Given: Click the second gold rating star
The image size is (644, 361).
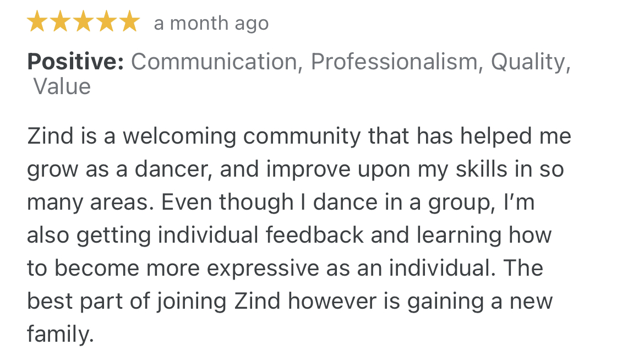Looking at the screenshot, I should pyautogui.click(x=61, y=21).
